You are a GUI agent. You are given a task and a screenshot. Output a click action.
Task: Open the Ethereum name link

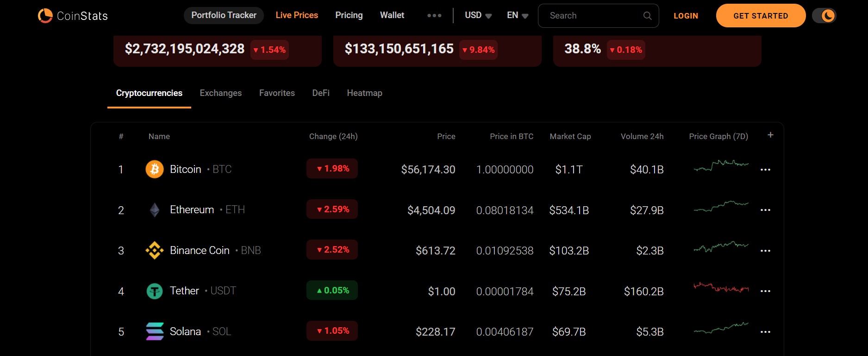click(192, 210)
